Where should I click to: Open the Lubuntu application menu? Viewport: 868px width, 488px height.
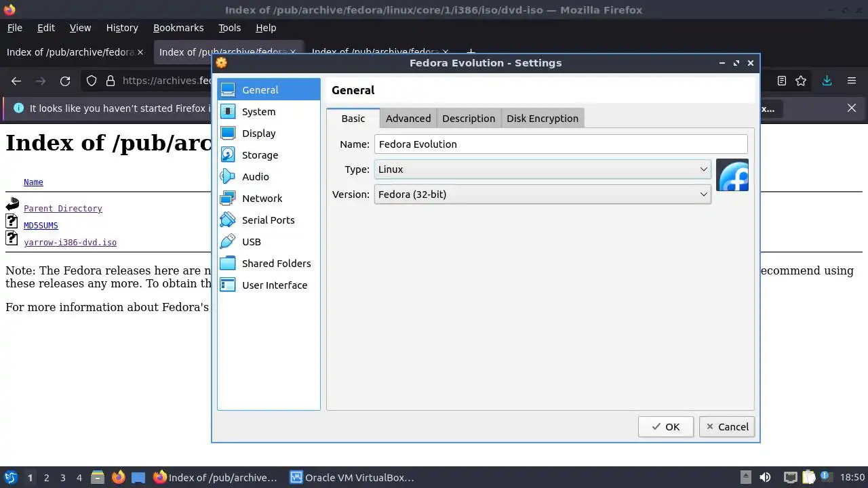[10, 477]
